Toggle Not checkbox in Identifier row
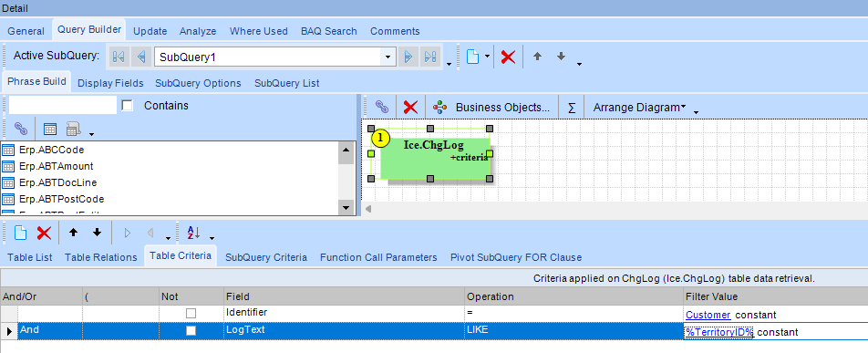This screenshot has width=868, height=353. point(191,314)
